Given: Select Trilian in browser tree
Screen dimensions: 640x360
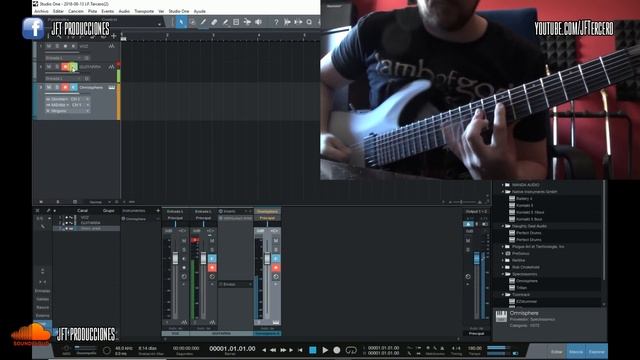Looking at the screenshot, I should pyautogui.click(x=522, y=288).
